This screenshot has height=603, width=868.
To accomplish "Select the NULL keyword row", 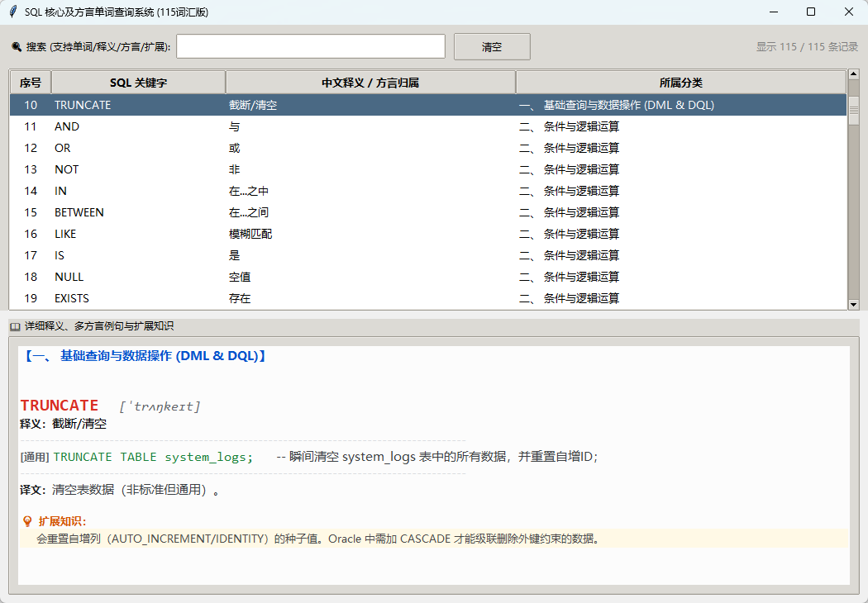I will [428, 278].
